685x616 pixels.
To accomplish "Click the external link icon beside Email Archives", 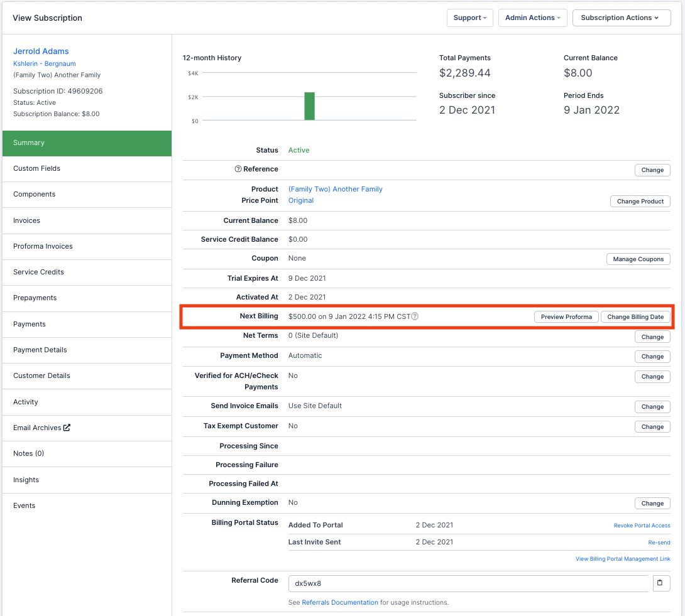I will tap(67, 428).
